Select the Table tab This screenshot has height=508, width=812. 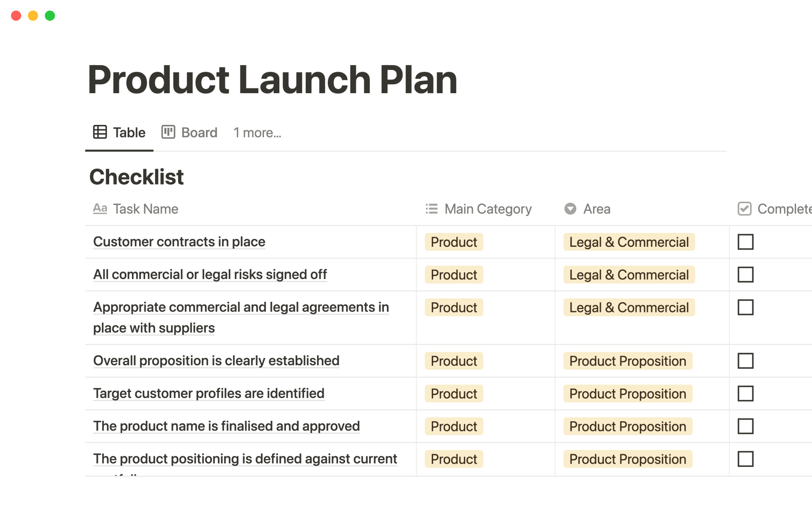pyautogui.click(x=129, y=133)
